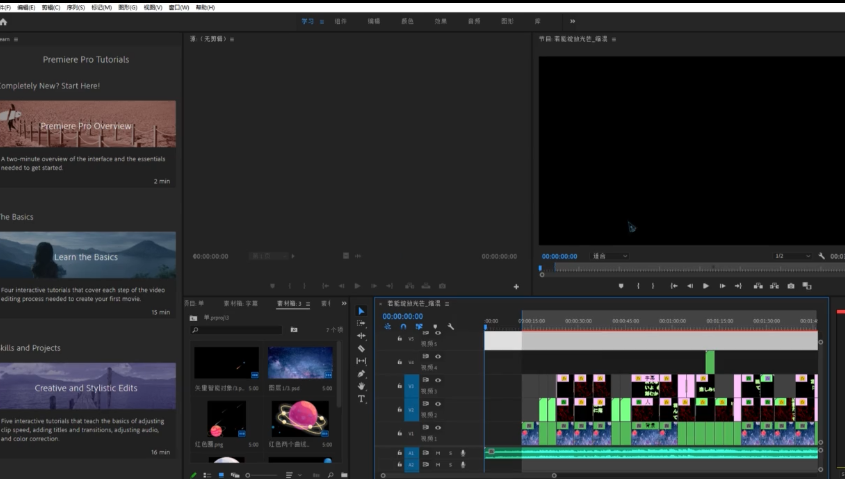Go to In point in Program monitor
Image resolution: width=845 pixels, height=479 pixels.
tap(674, 286)
